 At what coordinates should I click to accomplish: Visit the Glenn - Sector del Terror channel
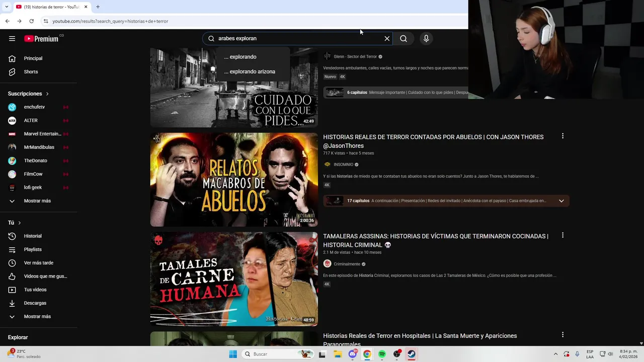tap(355, 57)
